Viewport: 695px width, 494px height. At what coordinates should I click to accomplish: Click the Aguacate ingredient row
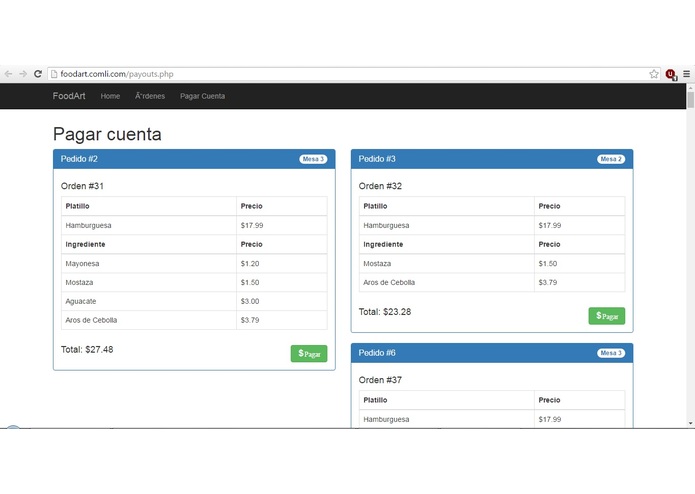click(x=194, y=301)
